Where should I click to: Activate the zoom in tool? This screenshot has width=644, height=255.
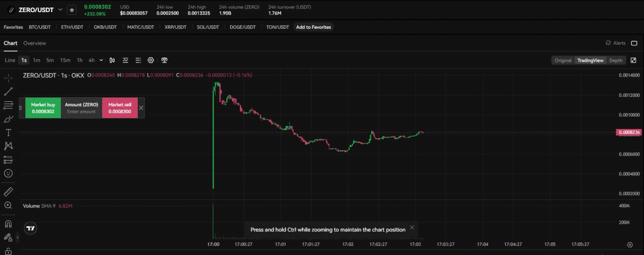pyautogui.click(x=8, y=205)
